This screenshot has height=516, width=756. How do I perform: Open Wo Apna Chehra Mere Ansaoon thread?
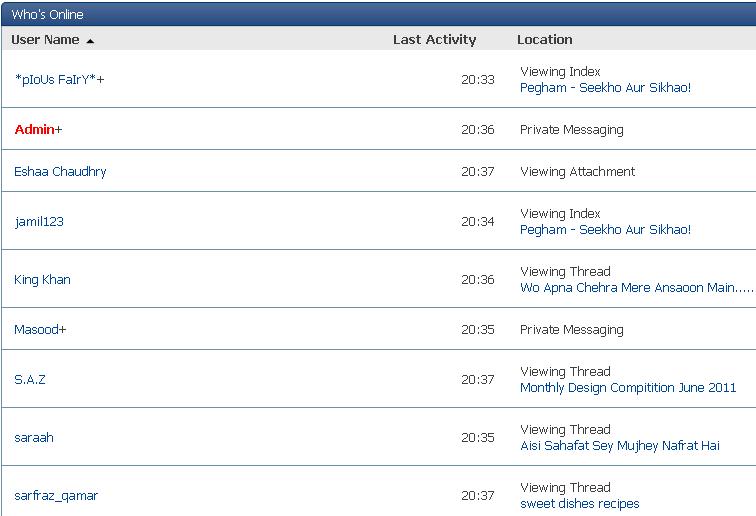[x=635, y=288]
